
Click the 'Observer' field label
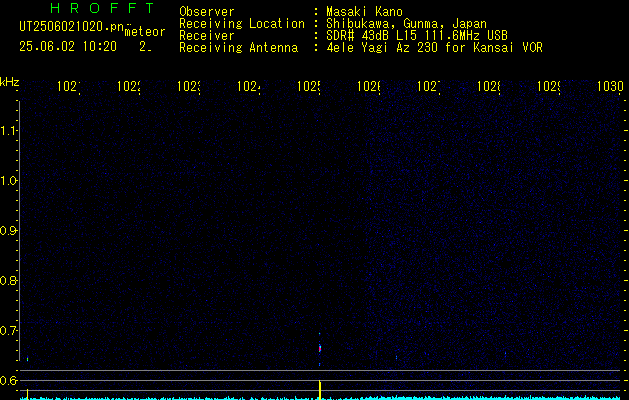207,12
